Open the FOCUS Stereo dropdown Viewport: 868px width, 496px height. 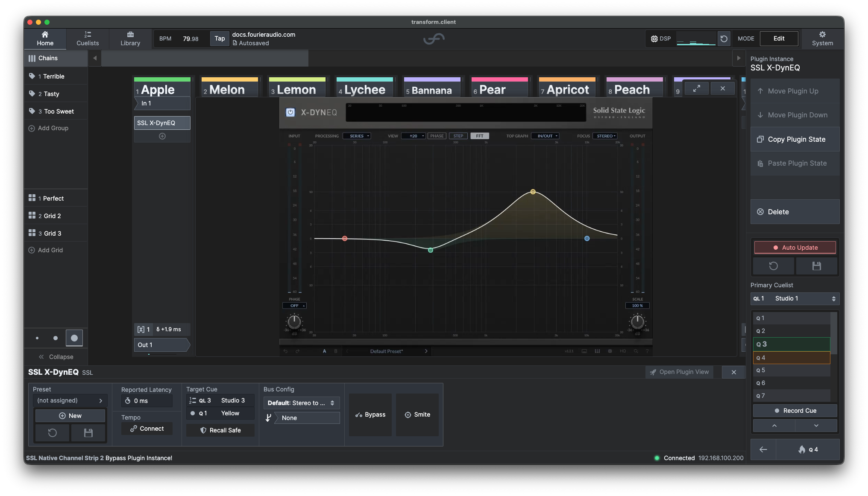[605, 136]
